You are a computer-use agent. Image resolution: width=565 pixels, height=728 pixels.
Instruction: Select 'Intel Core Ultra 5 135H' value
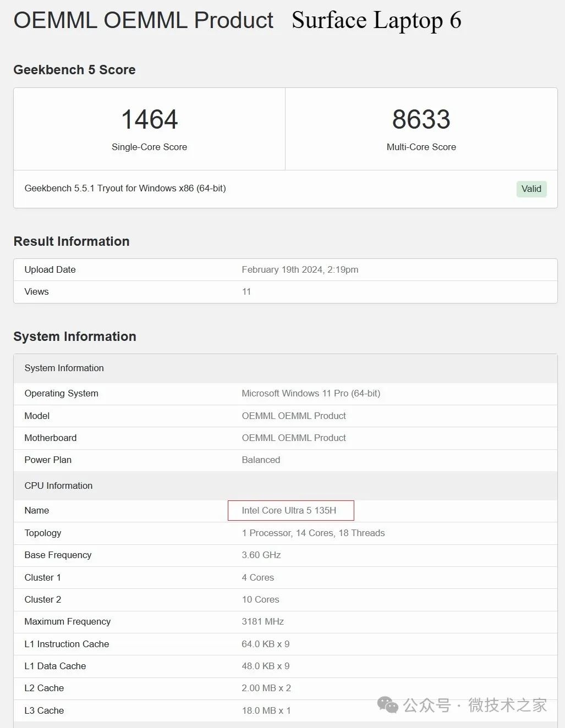tap(289, 510)
